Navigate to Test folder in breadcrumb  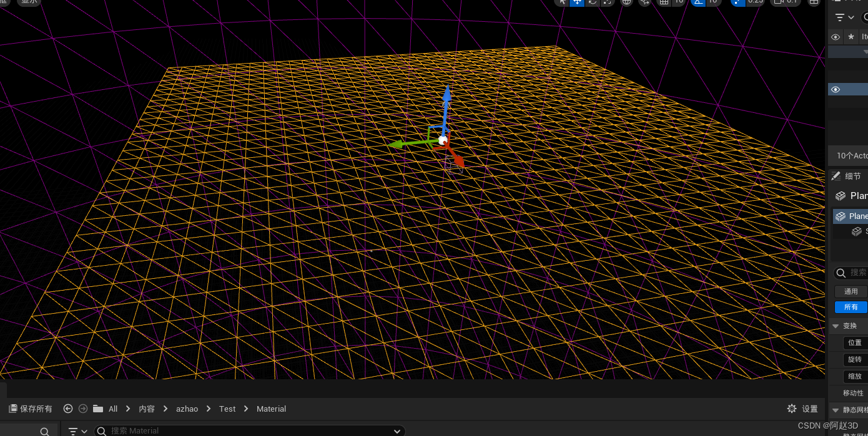point(227,409)
